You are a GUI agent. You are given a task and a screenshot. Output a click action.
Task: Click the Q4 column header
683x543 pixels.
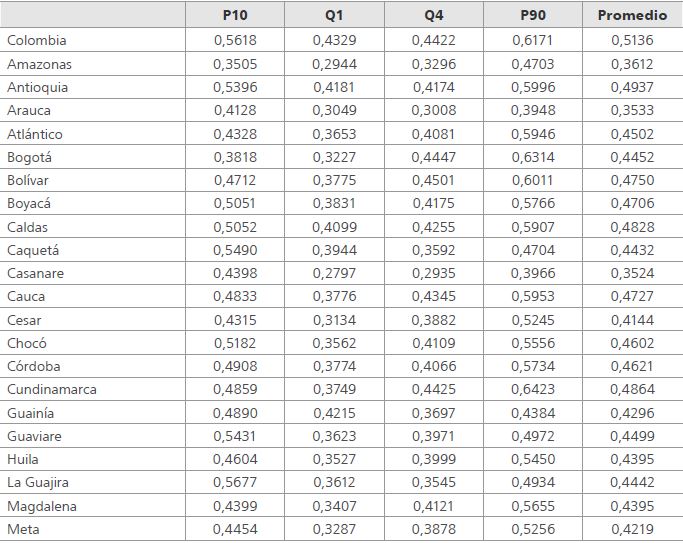pos(434,15)
